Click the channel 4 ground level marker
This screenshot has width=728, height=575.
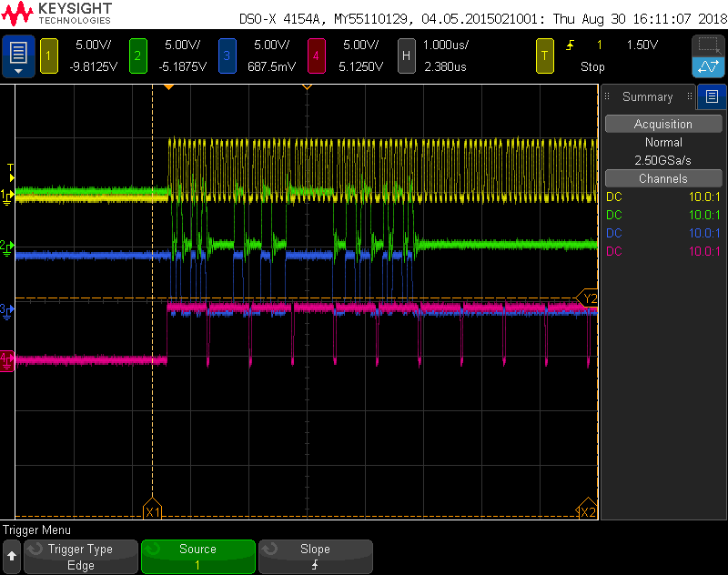pos(7,361)
